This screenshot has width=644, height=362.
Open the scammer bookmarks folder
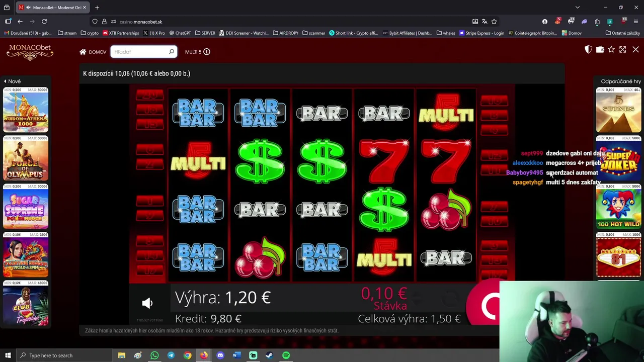(314, 33)
